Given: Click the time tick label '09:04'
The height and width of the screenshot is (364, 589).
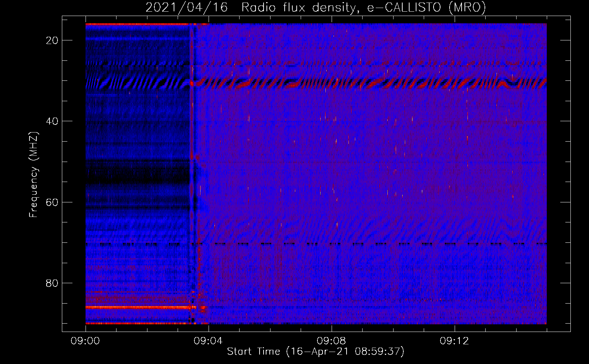Looking at the screenshot, I should 208,341.
